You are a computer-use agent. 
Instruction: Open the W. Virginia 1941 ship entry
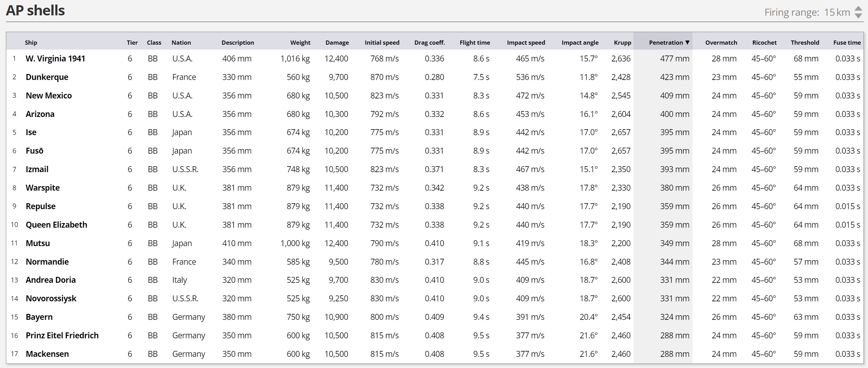click(56, 59)
